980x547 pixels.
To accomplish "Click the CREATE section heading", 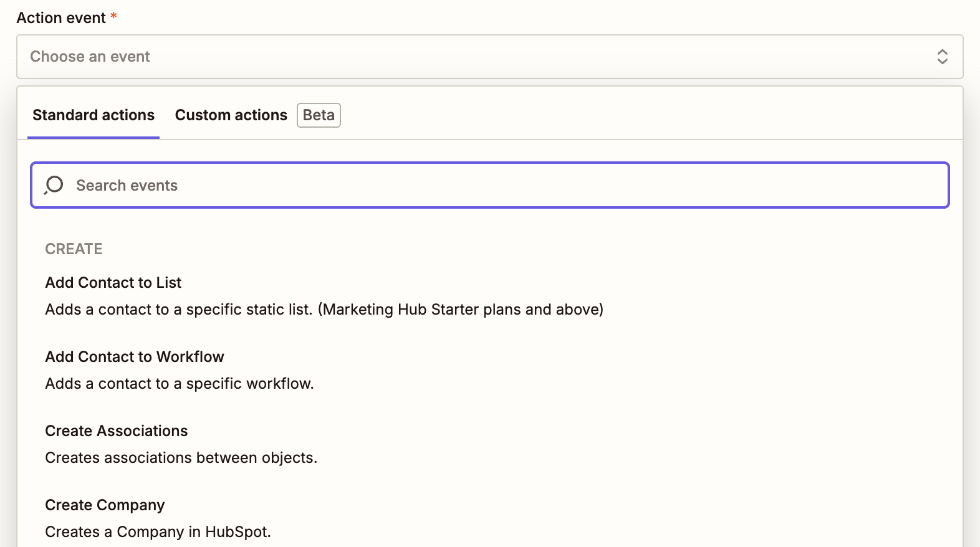I will click(x=74, y=249).
